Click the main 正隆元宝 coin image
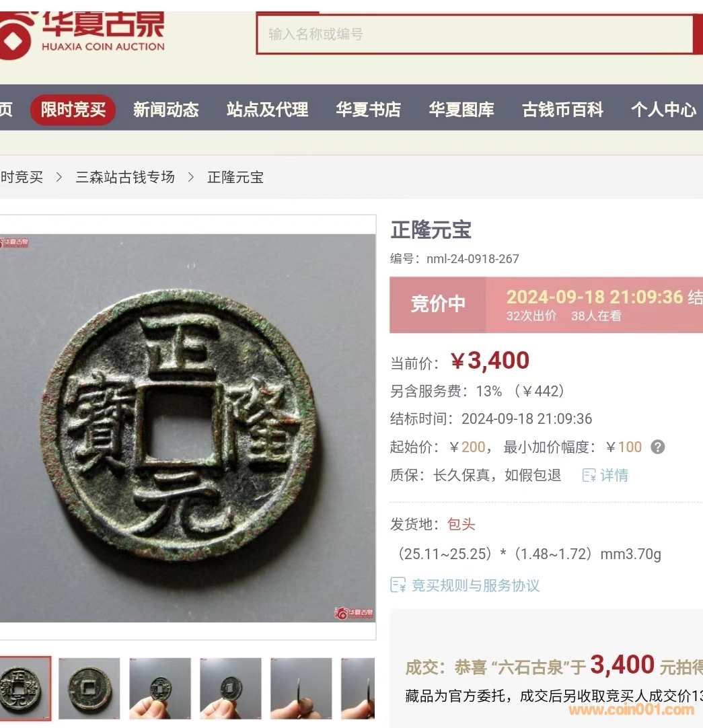The height and width of the screenshot is (728, 703). pyautogui.click(x=188, y=428)
